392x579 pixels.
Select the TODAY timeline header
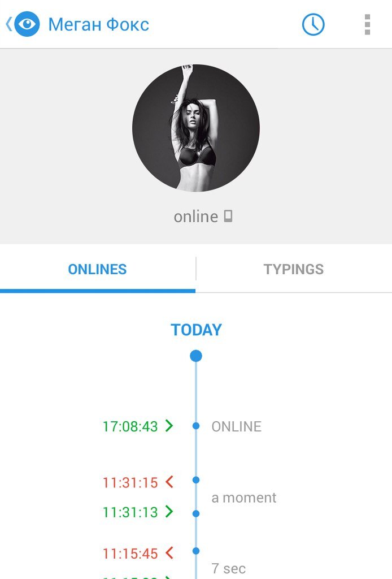click(x=196, y=330)
